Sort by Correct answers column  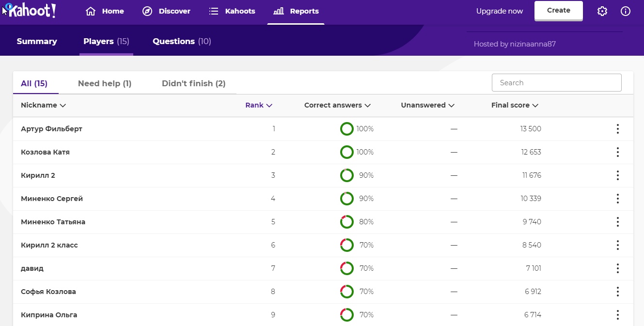point(337,105)
